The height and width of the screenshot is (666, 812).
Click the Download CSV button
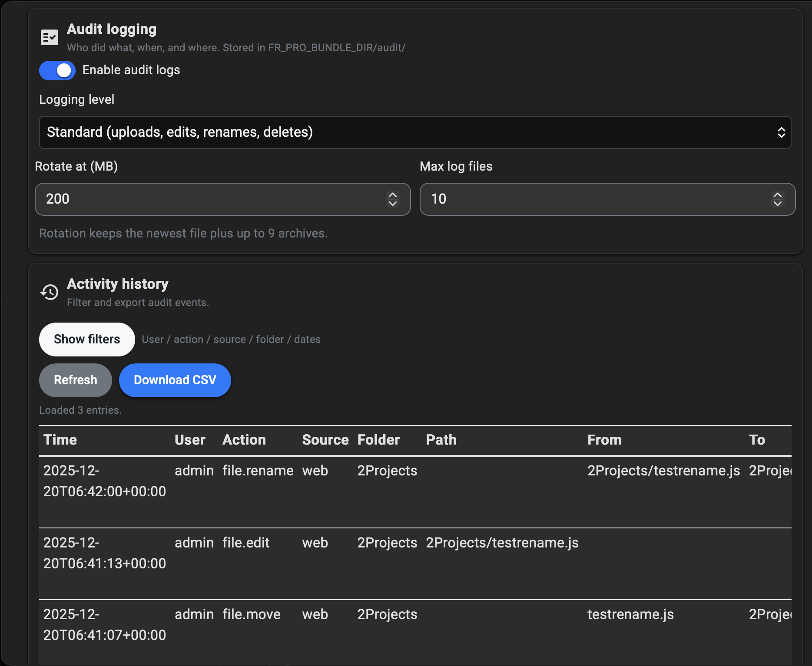[x=175, y=380]
